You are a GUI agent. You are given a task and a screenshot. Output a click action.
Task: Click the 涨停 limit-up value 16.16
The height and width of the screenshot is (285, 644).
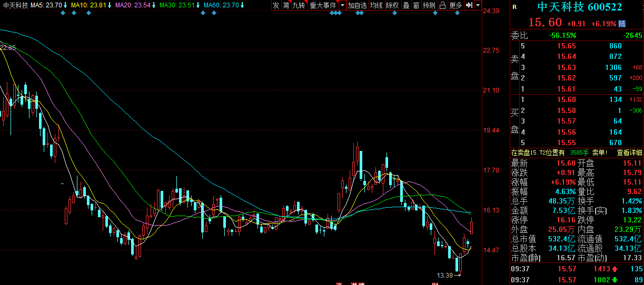click(x=566, y=220)
